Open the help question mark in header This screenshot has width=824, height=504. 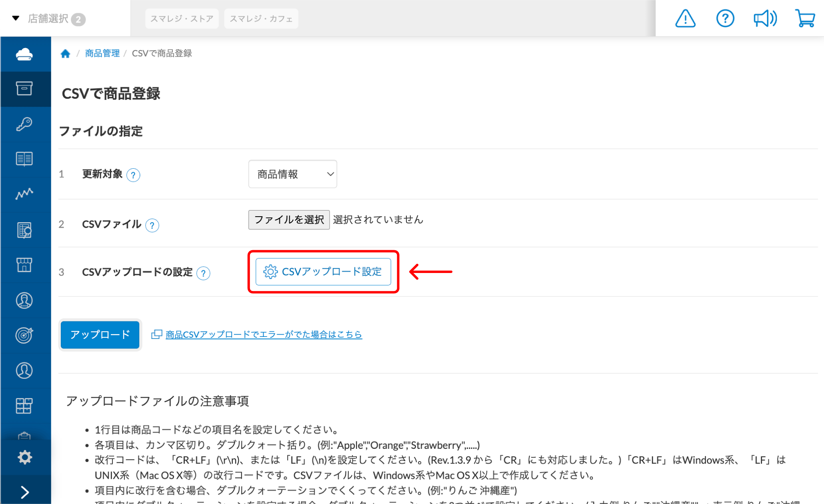[x=725, y=18]
